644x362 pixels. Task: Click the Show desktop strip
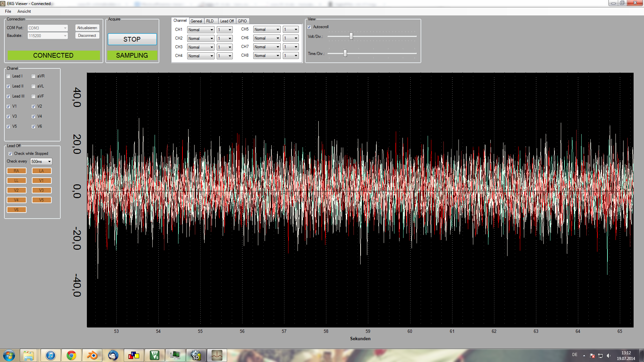tap(641, 355)
